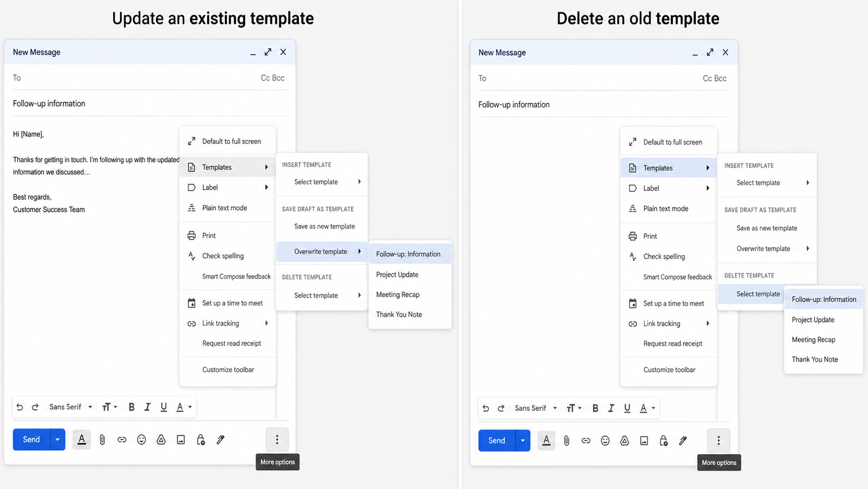Select Overwrite template in left Templates submenu

(x=322, y=252)
